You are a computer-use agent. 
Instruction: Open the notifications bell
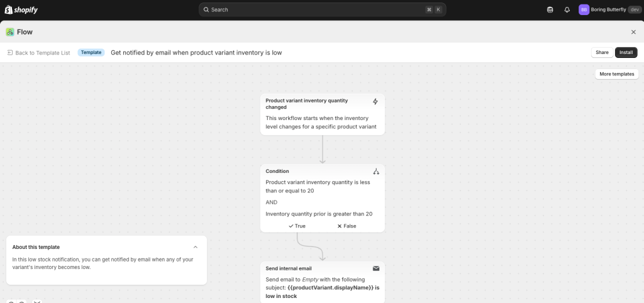[x=567, y=9]
